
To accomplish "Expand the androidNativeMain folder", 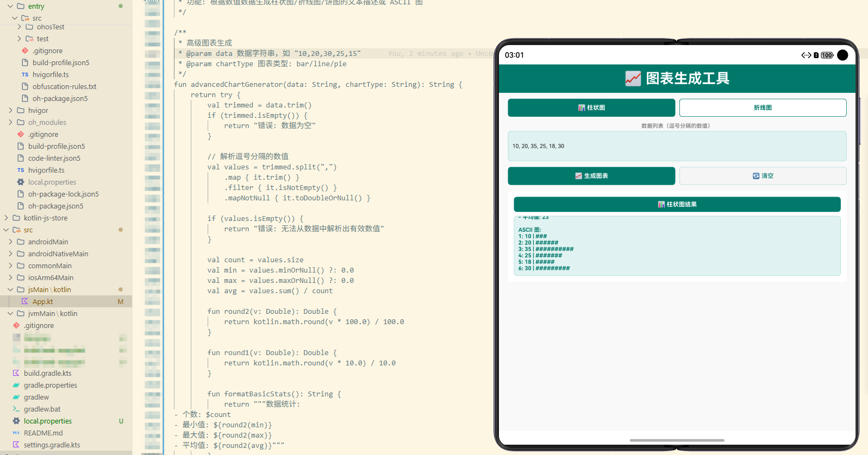I will click(x=10, y=254).
